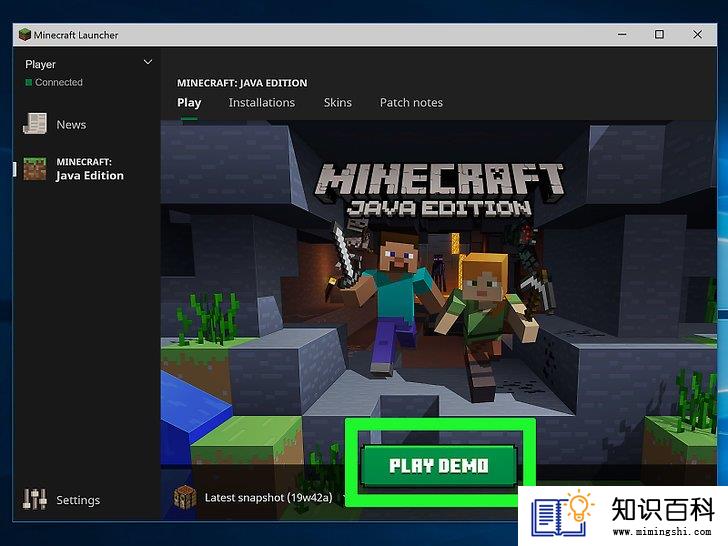Open the News section newspaper icon
Image resolution: width=728 pixels, height=546 pixels.
(35, 124)
